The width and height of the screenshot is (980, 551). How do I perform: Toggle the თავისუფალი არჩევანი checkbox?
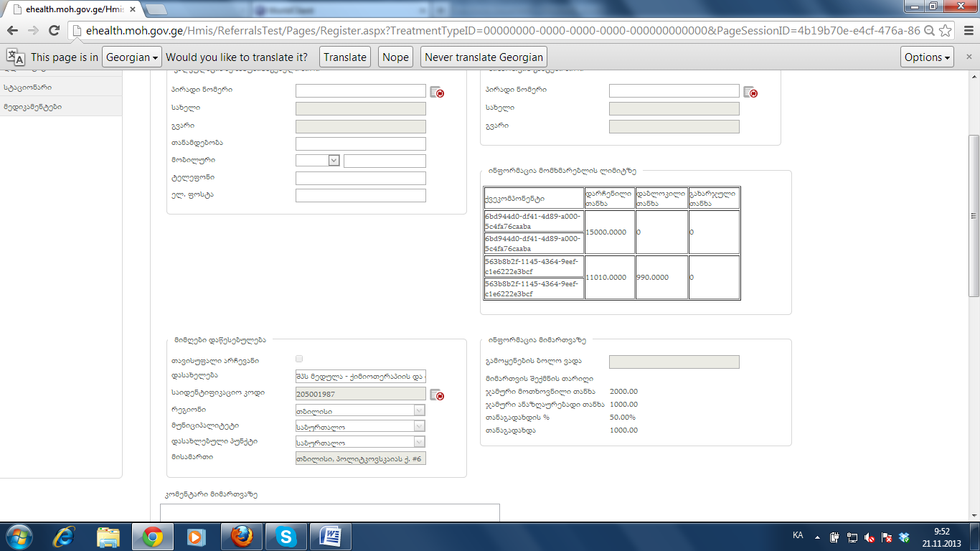point(299,359)
